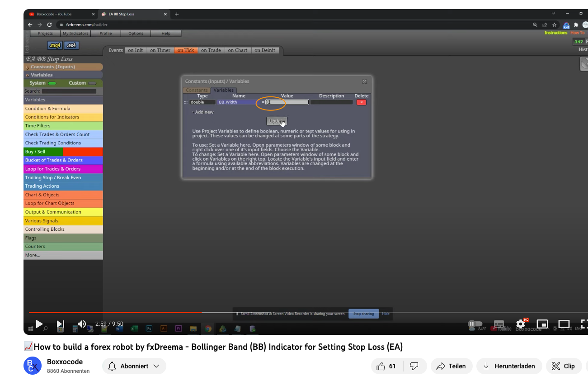Open the Abonniert subscription dropdown

pyautogui.click(x=134, y=366)
